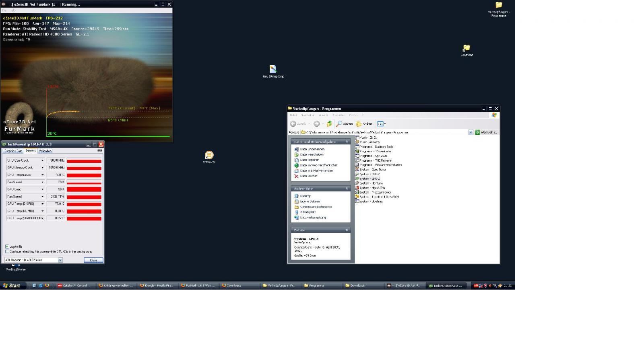Open Bearbeiten menu in Explorer
The height and width of the screenshot is (362, 644).
point(307,115)
